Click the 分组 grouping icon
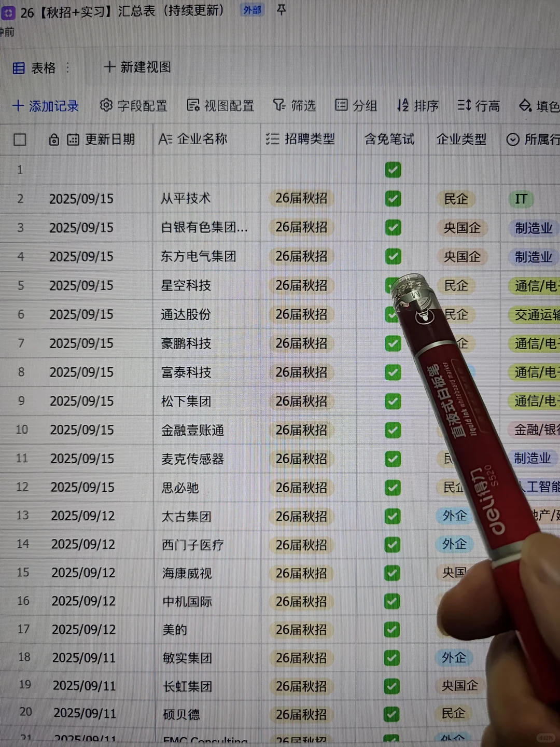The image size is (560, 747). pyautogui.click(x=342, y=105)
